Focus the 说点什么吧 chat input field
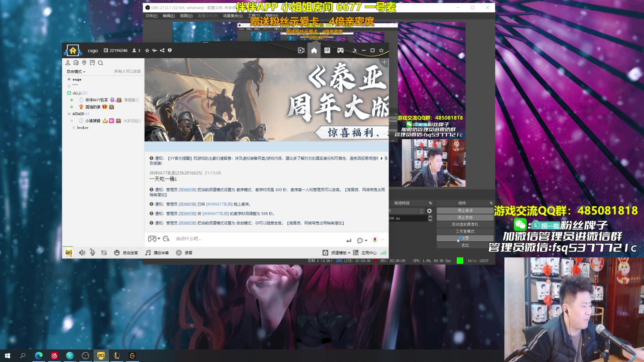 pyautogui.click(x=258, y=239)
